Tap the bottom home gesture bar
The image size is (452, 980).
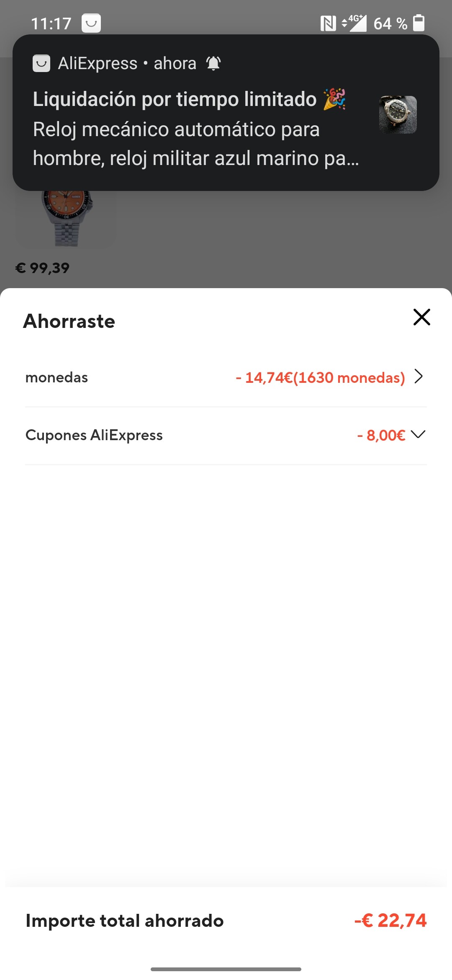[226, 969]
